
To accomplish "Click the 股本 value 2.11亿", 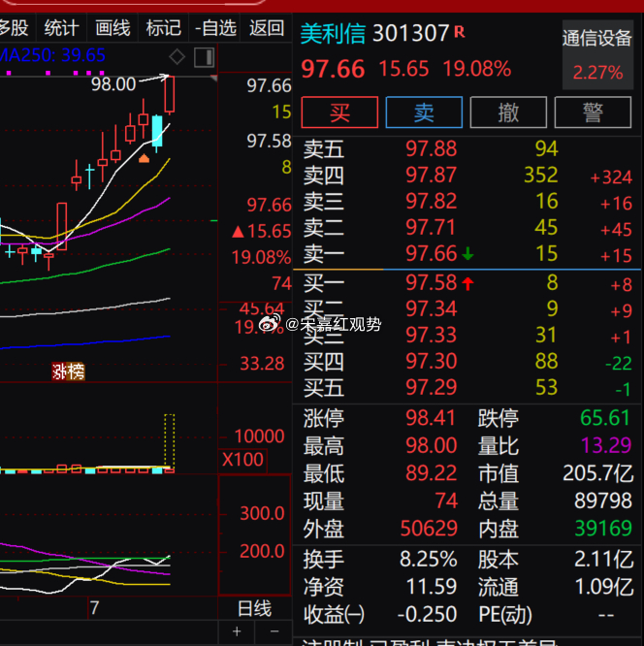I will click(x=604, y=559).
